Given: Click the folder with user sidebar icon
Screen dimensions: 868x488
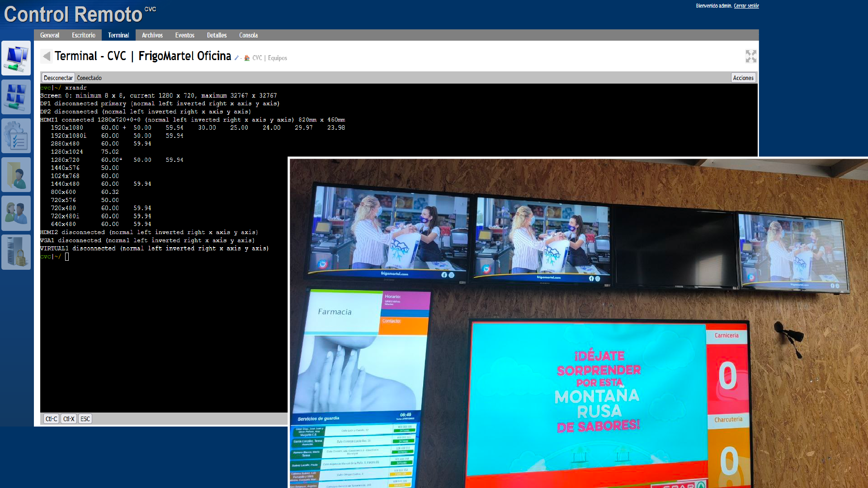Looking at the screenshot, I should pyautogui.click(x=16, y=175).
